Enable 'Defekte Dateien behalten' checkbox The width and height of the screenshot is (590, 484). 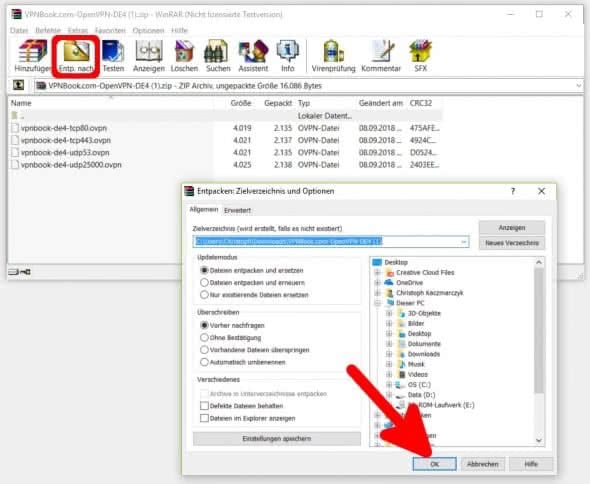pyautogui.click(x=204, y=406)
